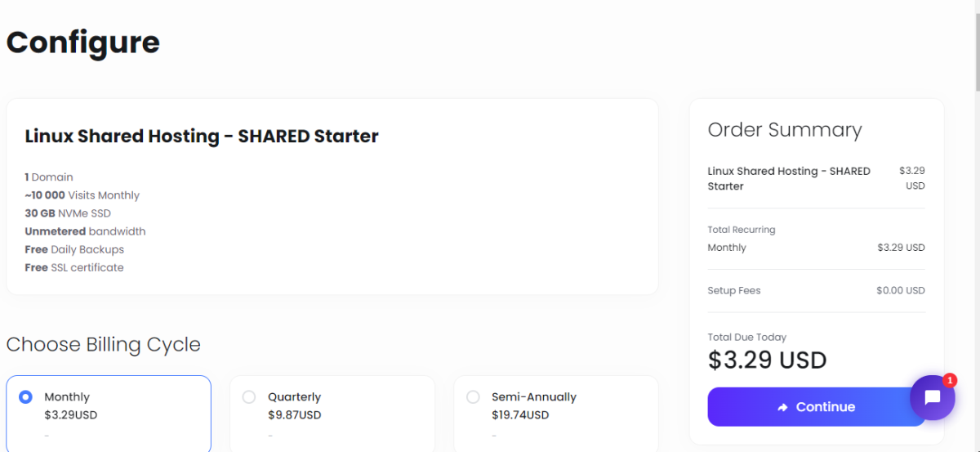This screenshot has width=980, height=452.
Task: Click the Configure page heading
Action: (x=83, y=42)
